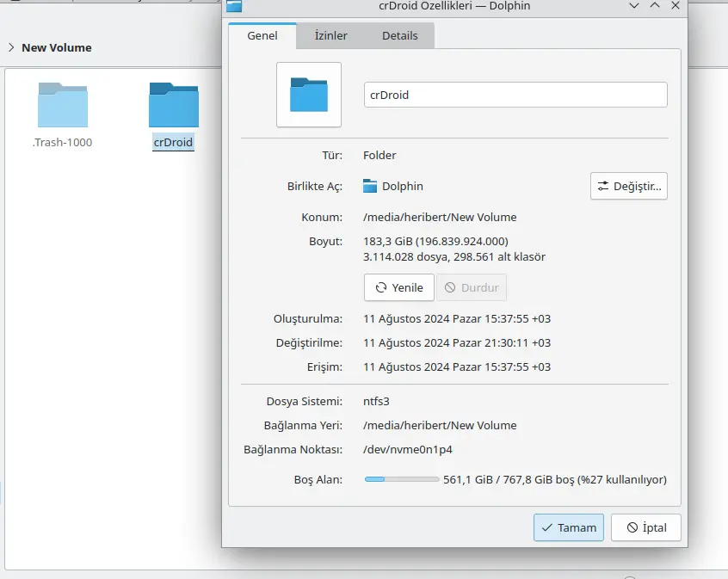This screenshot has width=728, height=579.
Task: Click the ntfs3 file system value
Action: [376, 401]
